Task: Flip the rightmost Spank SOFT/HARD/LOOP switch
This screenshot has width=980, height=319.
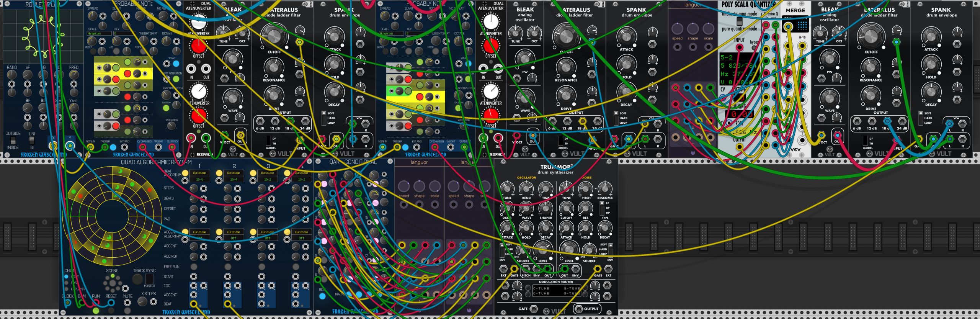Action: point(921,118)
